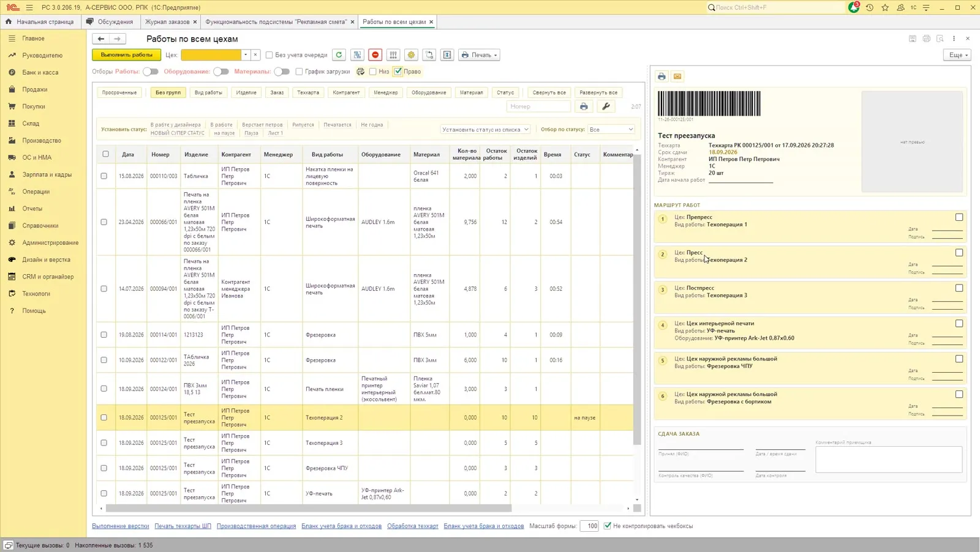Check the Низ checkbox

tap(372, 72)
